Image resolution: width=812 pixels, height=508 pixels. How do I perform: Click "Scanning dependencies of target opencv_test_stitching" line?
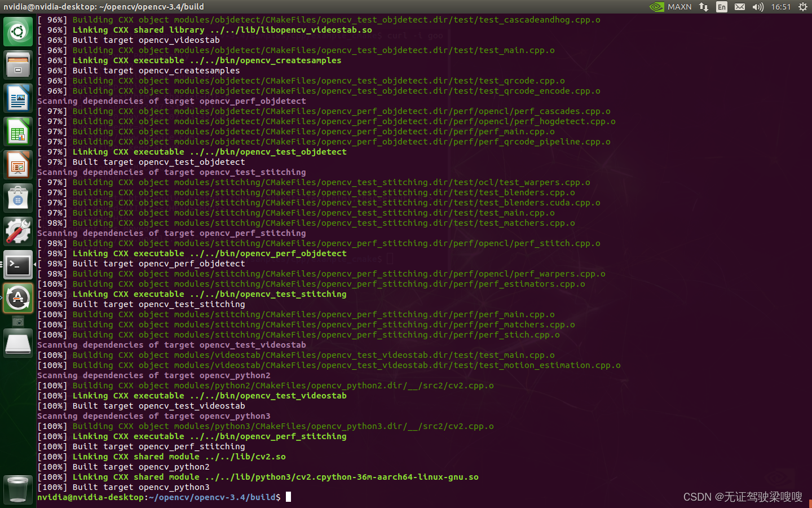171,172
